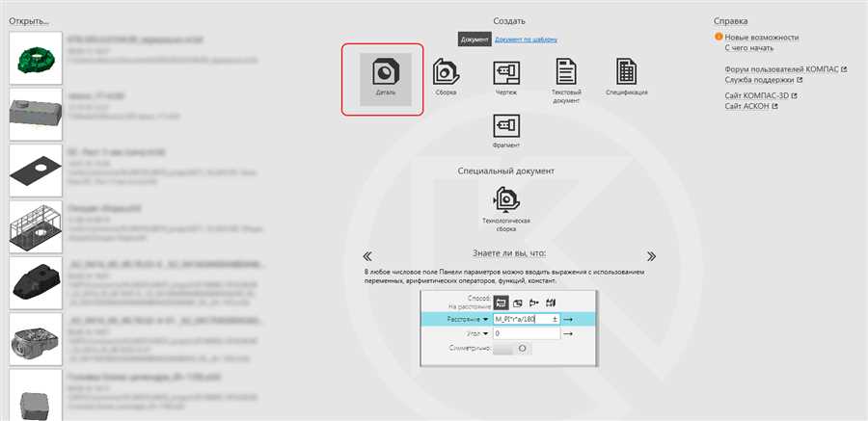The width and height of the screenshot is (868, 421).
Task: Open the recent file with the gray rectangular block thumbnail
Action: pos(36,115)
